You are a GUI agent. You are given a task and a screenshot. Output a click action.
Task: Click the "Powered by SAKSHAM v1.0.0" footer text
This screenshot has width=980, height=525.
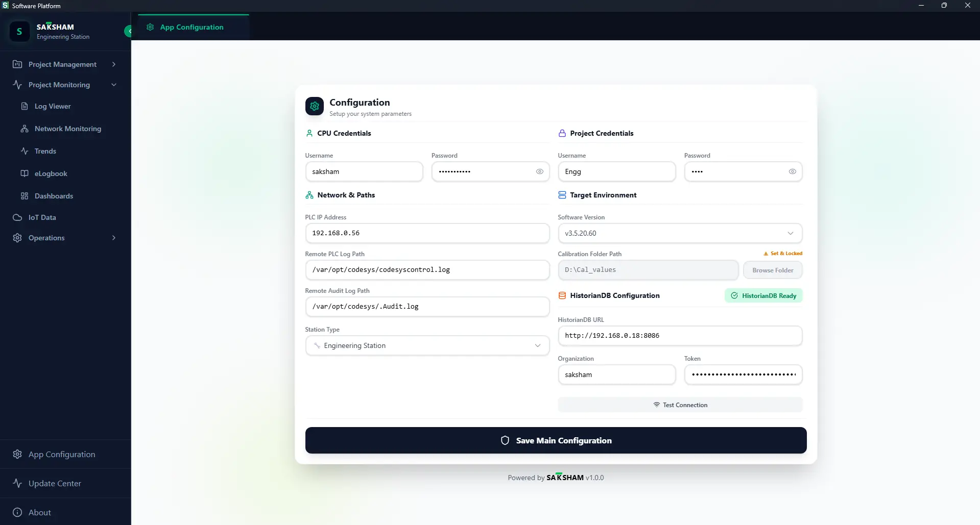[556, 478]
